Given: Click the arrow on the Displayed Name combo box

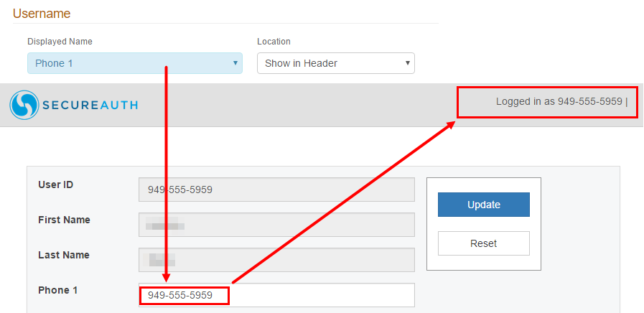Looking at the screenshot, I should pos(235,63).
